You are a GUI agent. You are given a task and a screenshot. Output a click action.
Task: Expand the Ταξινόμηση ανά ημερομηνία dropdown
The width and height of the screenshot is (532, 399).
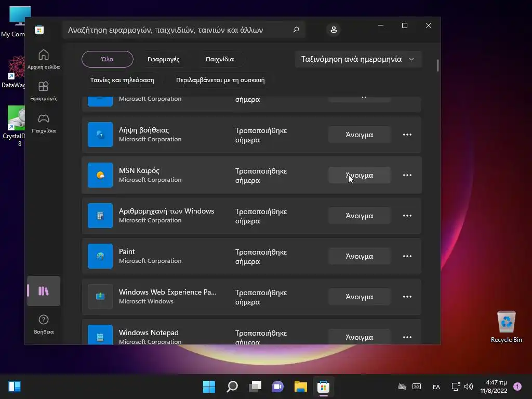358,59
